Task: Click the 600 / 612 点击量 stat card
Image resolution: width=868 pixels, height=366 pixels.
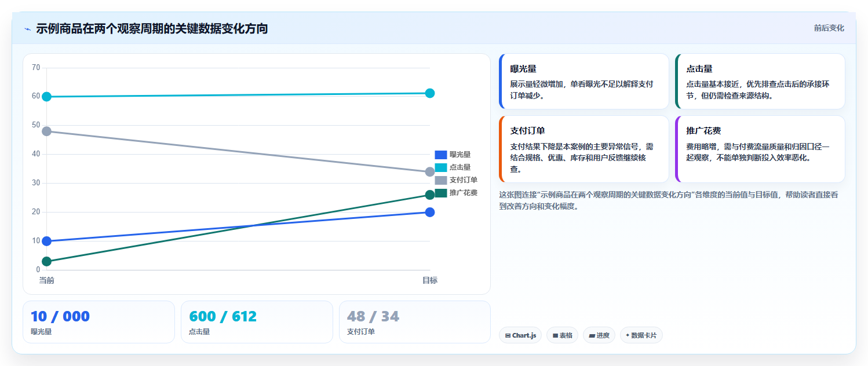Action: 257,322
